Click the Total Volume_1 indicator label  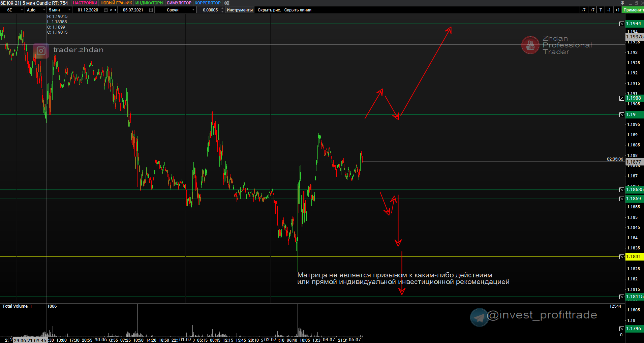tap(17, 306)
